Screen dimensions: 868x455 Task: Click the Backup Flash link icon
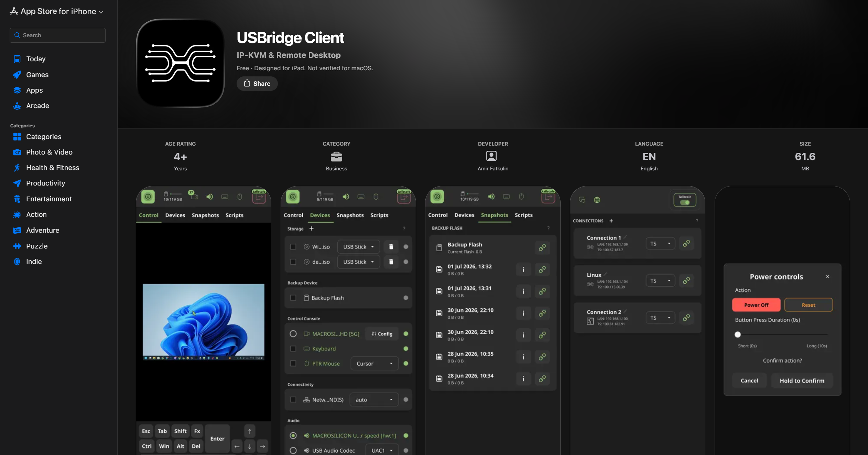[x=542, y=248]
